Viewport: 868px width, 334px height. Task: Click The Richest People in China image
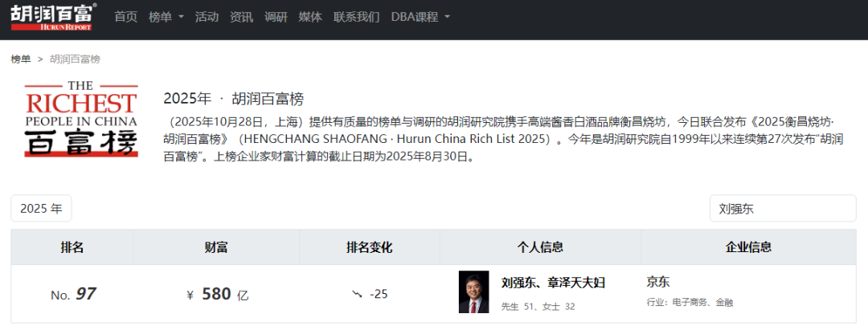pyautogui.click(x=81, y=119)
